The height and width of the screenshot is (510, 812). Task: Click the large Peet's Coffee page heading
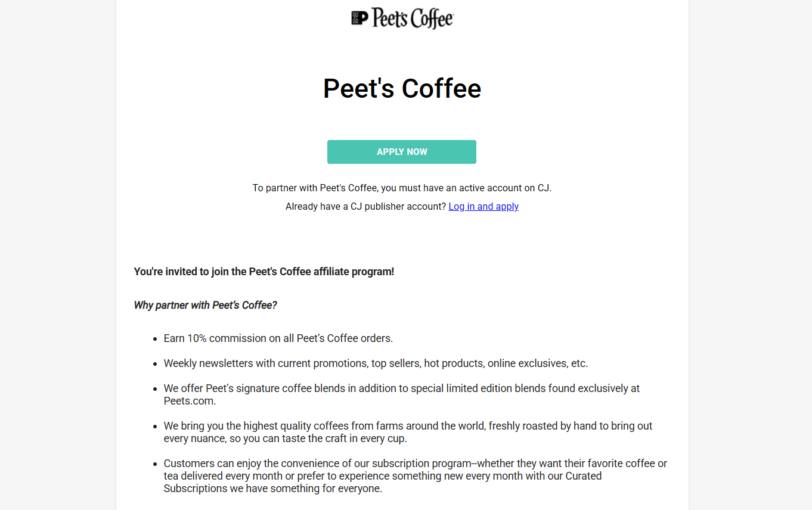pyautogui.click(x=402, y=88)
